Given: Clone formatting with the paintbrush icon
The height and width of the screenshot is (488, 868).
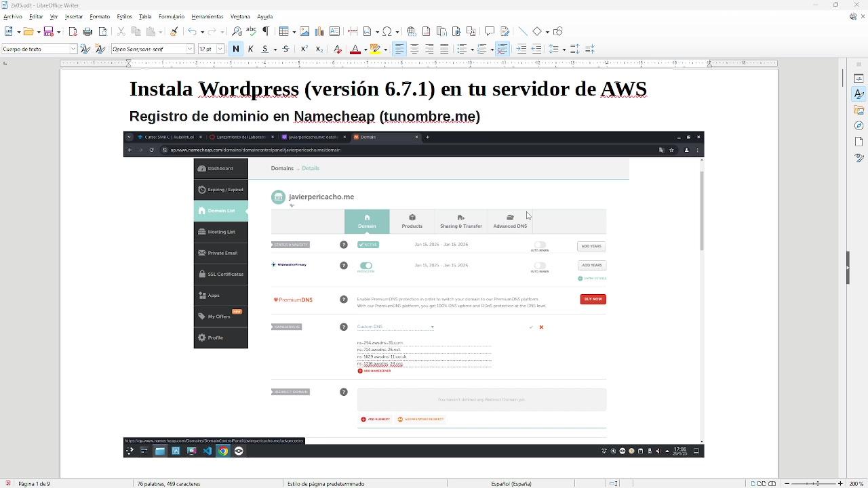Looking at the screenshot, I should tap(174, 31).
